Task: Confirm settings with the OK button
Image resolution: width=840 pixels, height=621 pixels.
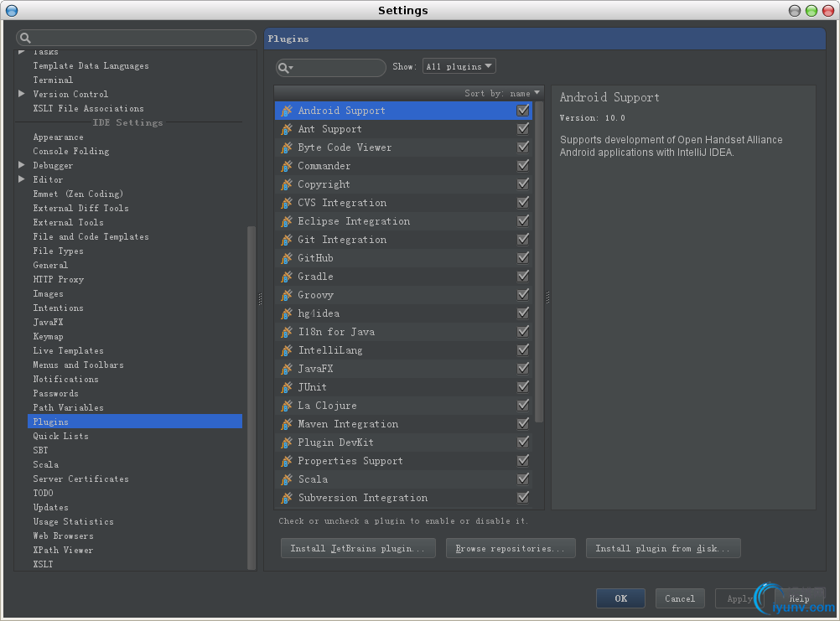Action: click(x=620, y=598)
